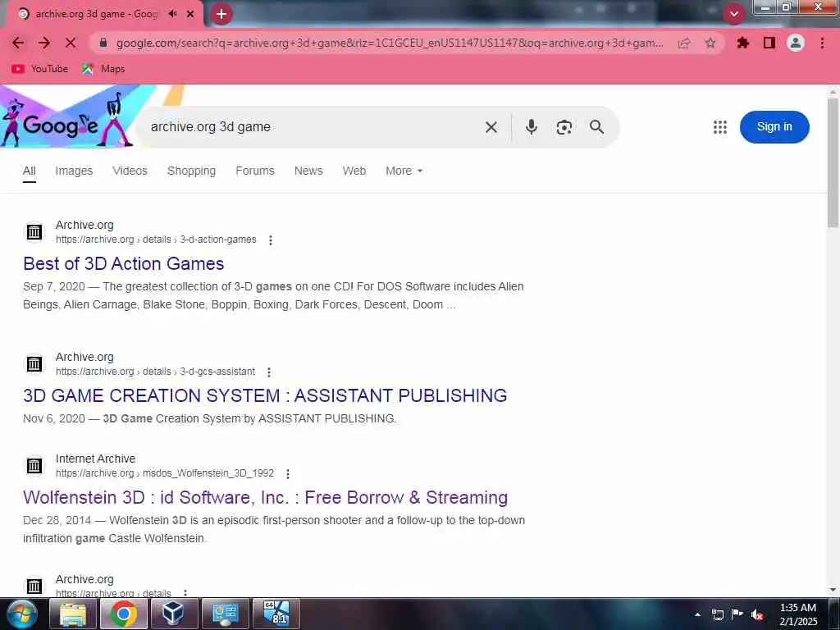The height and width of the screenshot is (630, 840).
Task: Mute the tab's audio speaker icon
Action: pyautogui.click(x=172, y=14)
